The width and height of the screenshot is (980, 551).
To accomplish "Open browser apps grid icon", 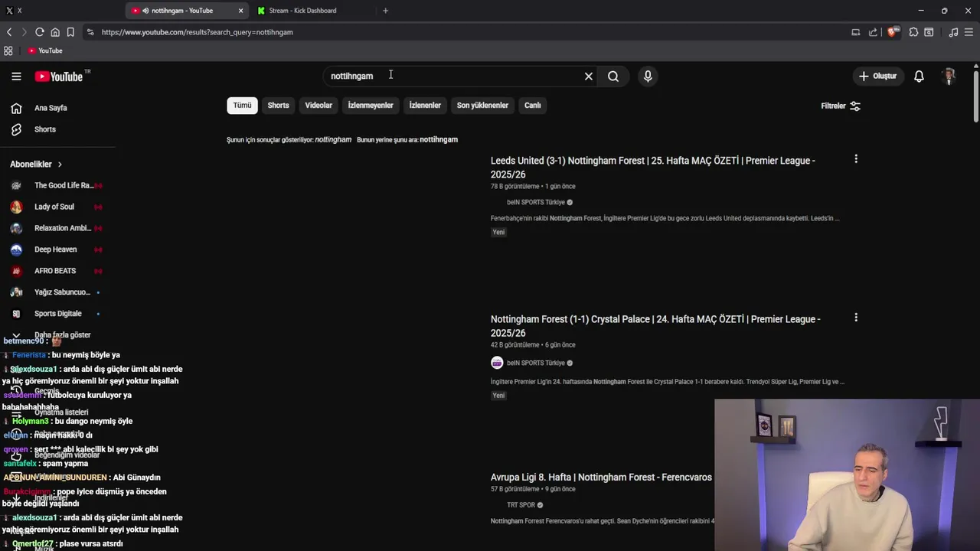I will pyautogui.click(x=8, y=51).
